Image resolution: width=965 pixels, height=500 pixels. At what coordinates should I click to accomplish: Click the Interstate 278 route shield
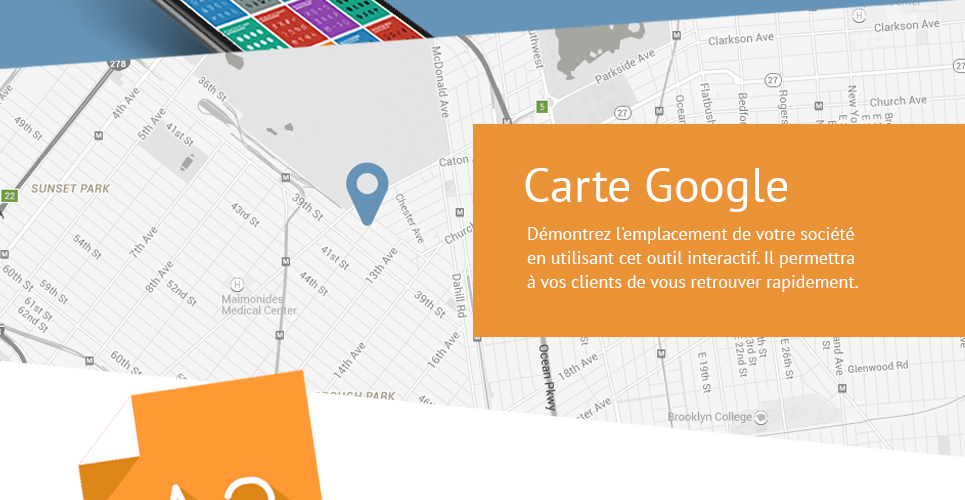click(x=117, y=63)
